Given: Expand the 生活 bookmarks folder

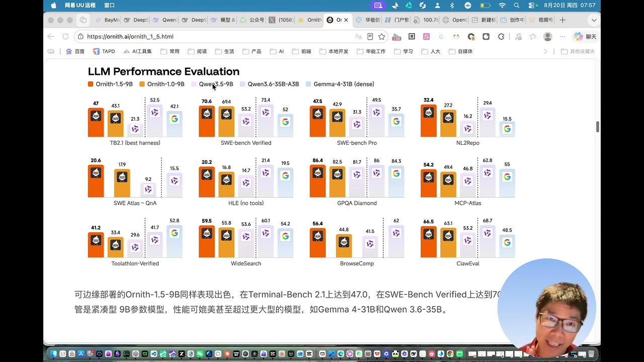Looking at the screenshot, I should pos(224,51).
